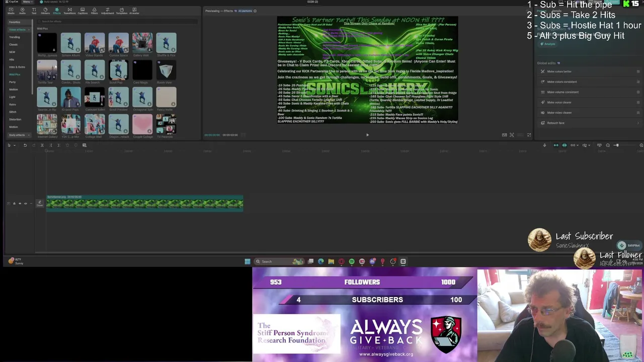The image size is (644, 362).
Task: Click the Cover button on the track
Action: pos(40,203)
